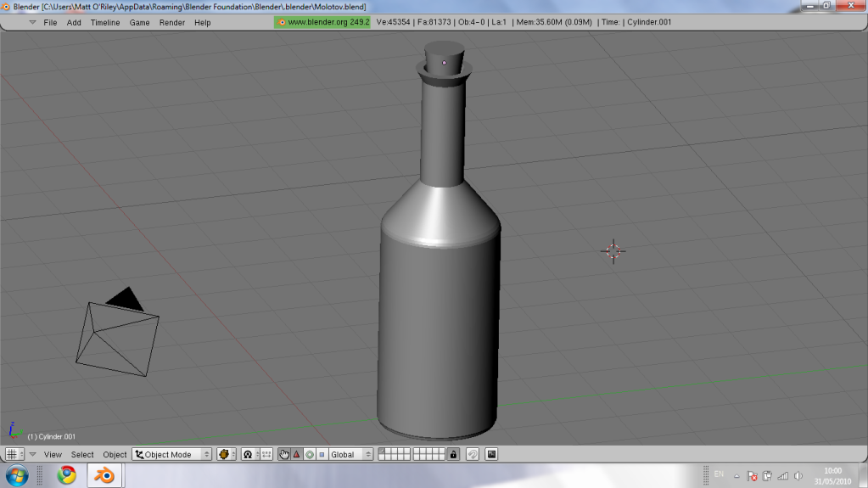The width and height of the screenshot is (868, 488).
Task: Click the www.blender.org 249.2 link
Action: point(322,22)
